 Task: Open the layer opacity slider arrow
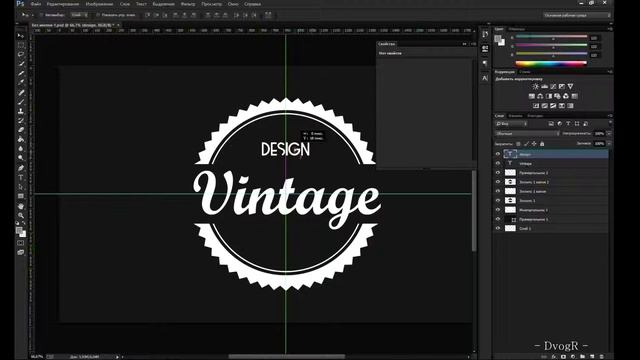609,133
